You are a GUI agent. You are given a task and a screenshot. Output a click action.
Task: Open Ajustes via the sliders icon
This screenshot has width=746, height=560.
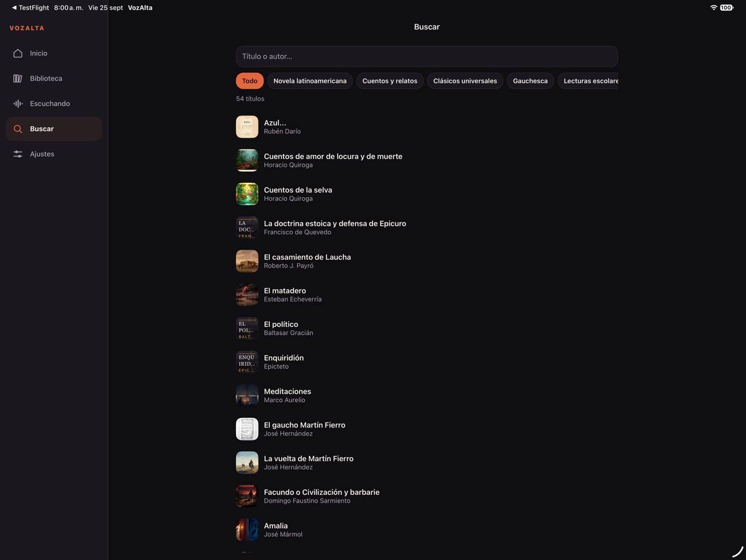click(18, 154)
